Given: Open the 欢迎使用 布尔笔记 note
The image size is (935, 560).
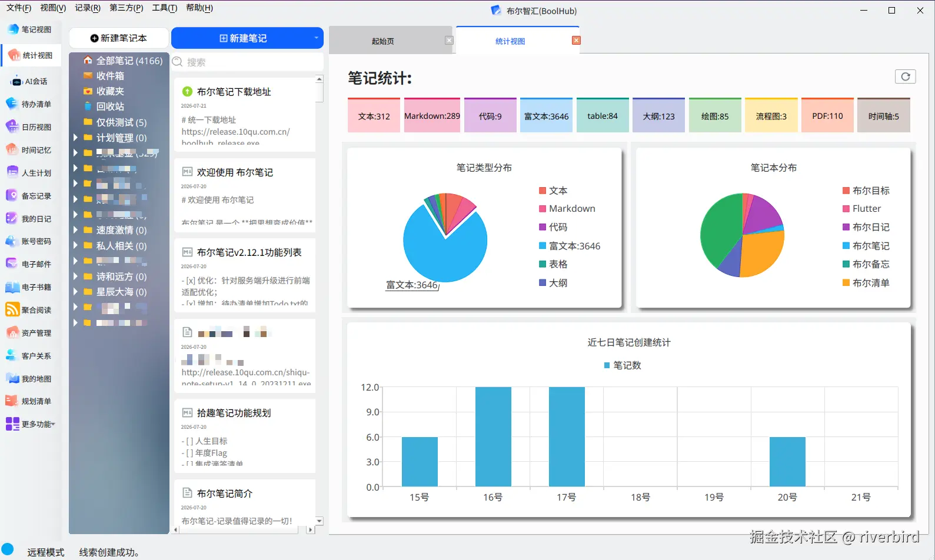Looking at the screenshot, I should coord(245,195).
